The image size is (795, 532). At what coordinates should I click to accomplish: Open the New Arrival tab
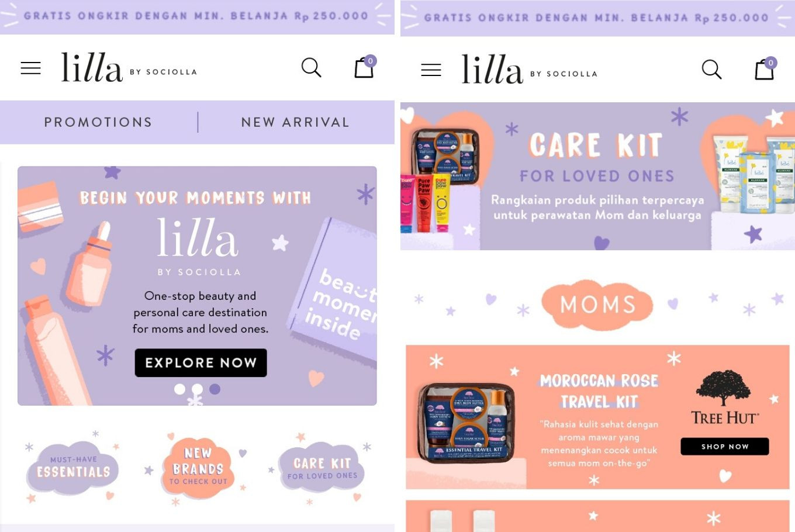(x=296, y=122)
